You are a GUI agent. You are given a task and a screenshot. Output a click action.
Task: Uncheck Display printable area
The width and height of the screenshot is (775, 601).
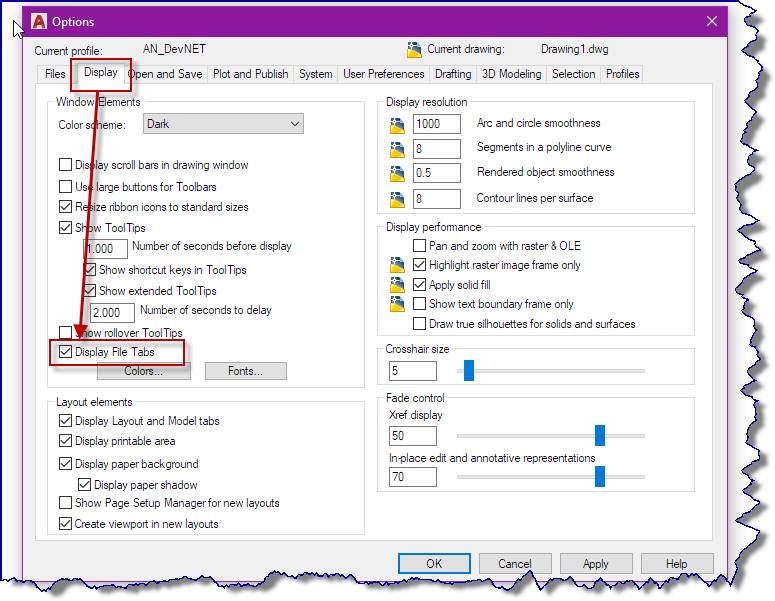coord(65,440)
